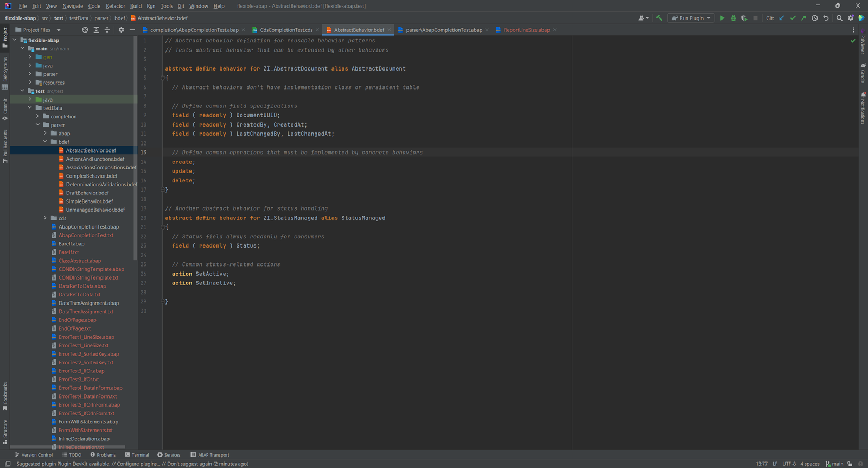The image size is (868, 468).
Task: Open the Refactor menu
Action: pos(116,6)
